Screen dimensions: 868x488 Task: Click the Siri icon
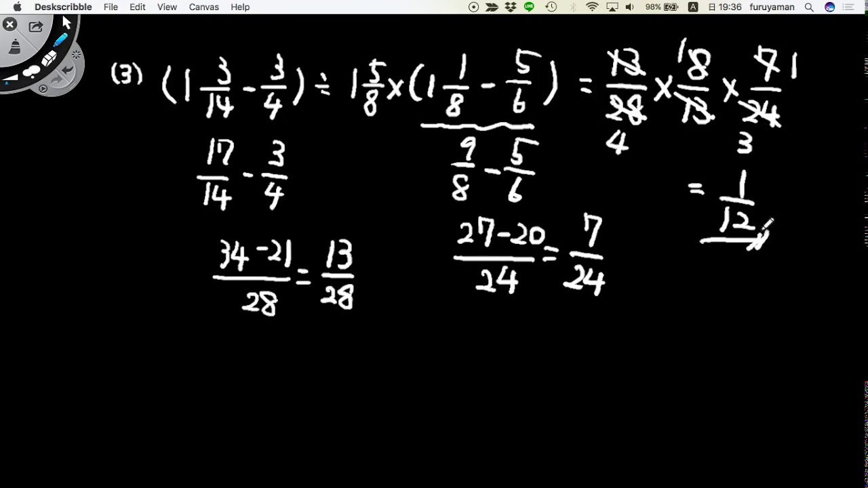829,7
